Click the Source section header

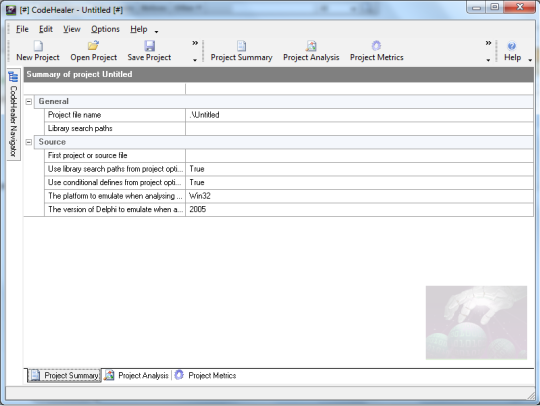click(x=284, y=142)
